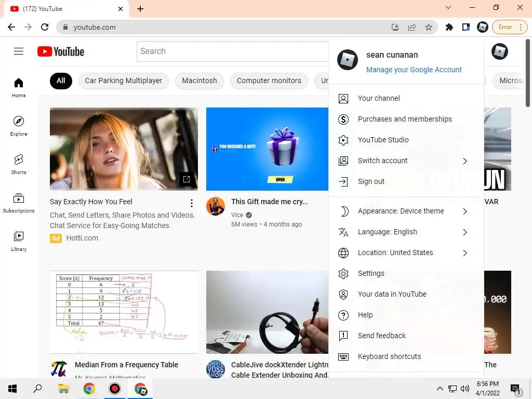Viewport: 532px width, 399px height.
Task: Click the Chrome profile avatar in toolbar
Action: (483, 27)
